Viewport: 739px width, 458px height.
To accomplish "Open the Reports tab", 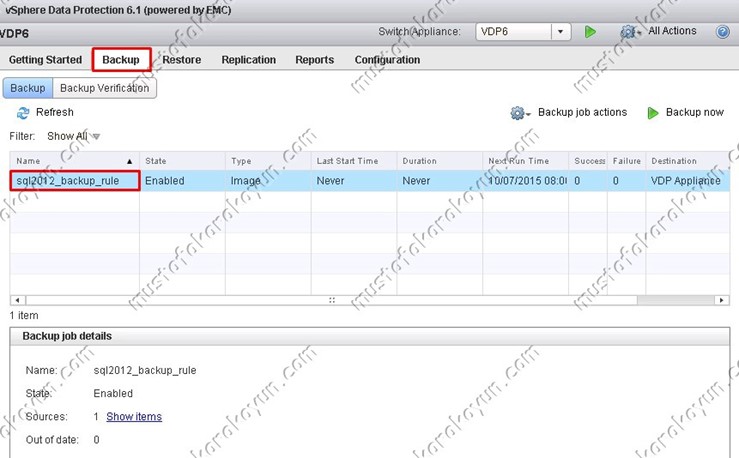I will (x=314, y=60).
